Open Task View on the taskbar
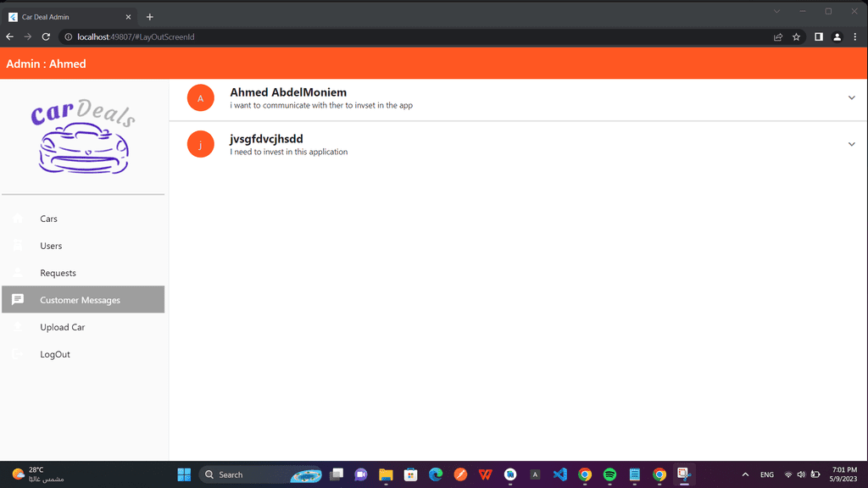Viewport: 868px width, 488px height. point(336,474)
